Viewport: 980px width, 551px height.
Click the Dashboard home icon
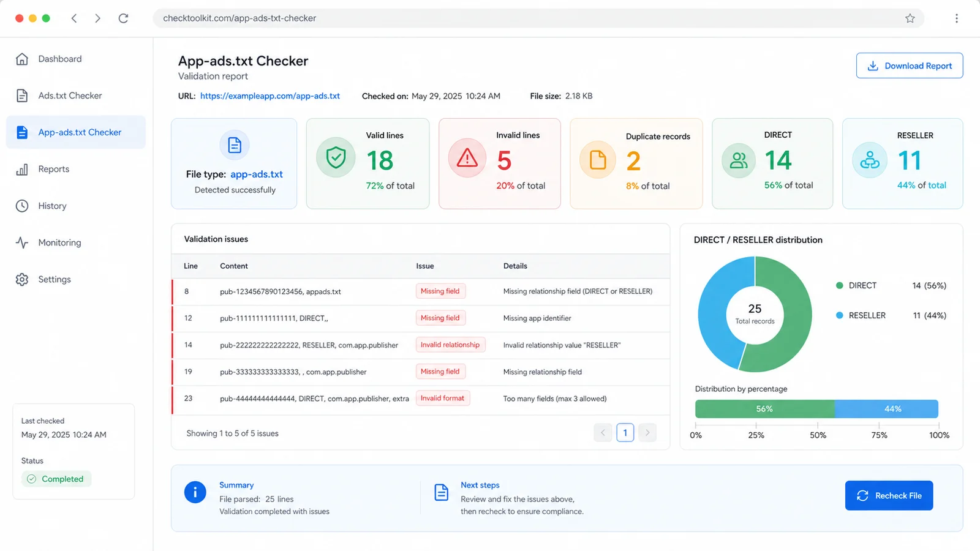coord(22,59)
